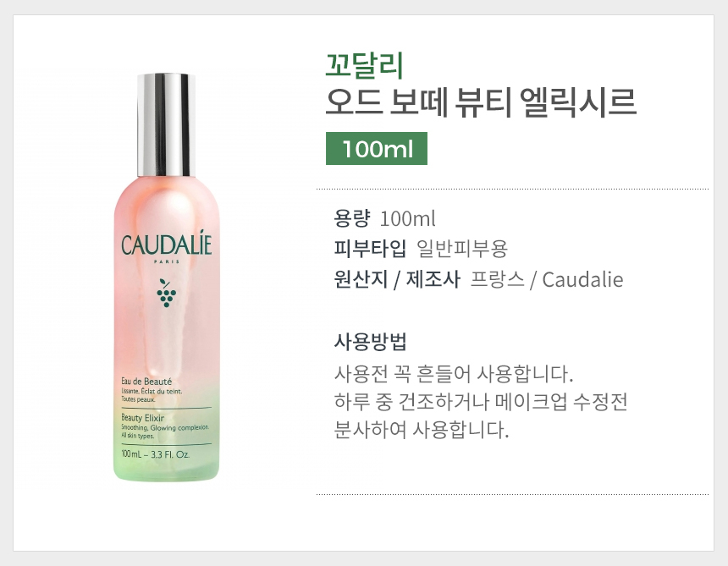Click the line 분사하여 사용합니다
The image size is (728, 566).
click(x=422, y=430)
